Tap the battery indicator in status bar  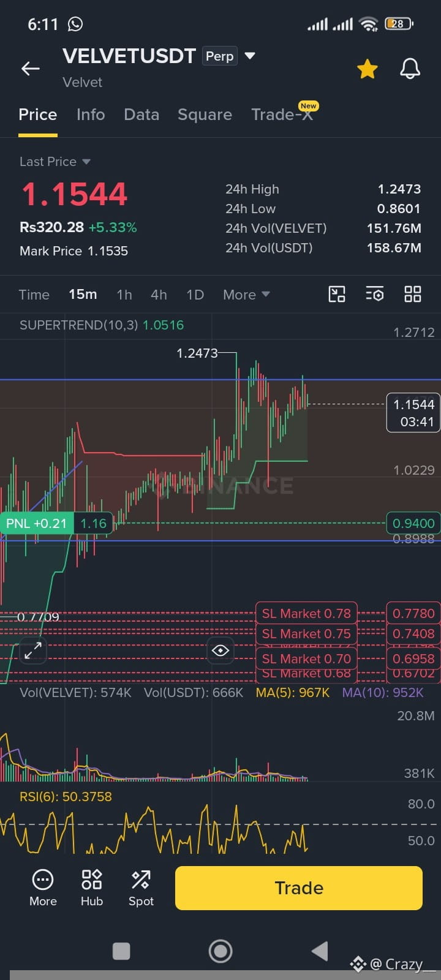click(x=399, y=24)
